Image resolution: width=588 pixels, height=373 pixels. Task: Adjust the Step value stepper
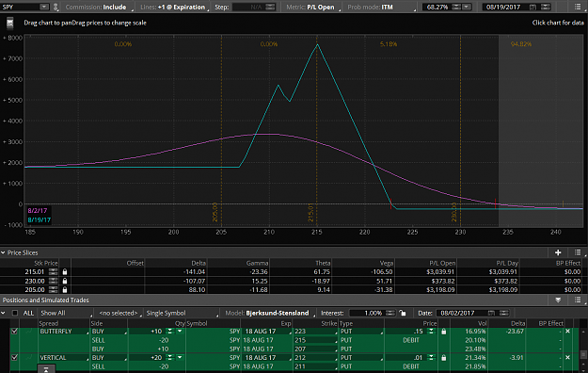[270, 7]
